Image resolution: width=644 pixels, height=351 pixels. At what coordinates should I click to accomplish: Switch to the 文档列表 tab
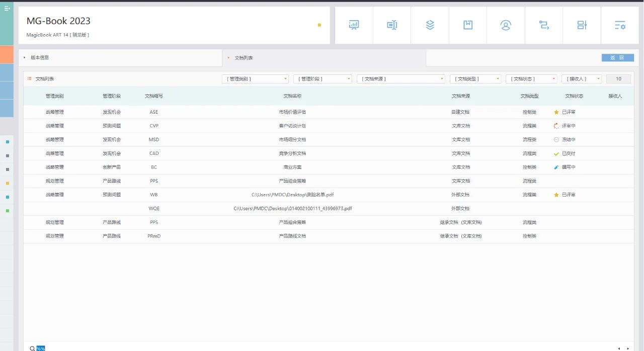point(244,58)
